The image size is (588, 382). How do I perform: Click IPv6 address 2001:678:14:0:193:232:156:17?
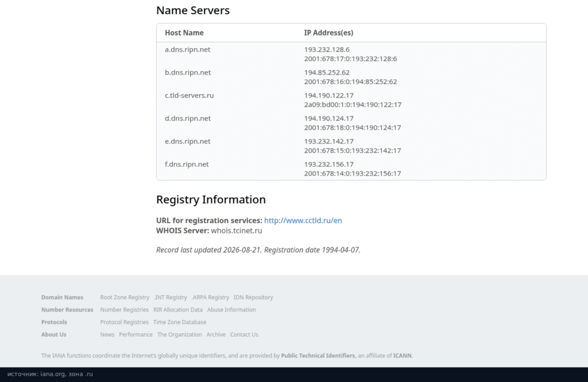tap(353, 173)
